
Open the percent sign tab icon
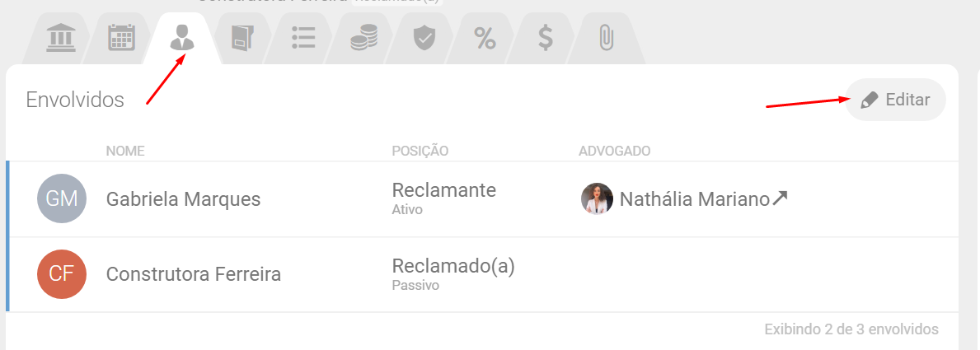point(485,38)
